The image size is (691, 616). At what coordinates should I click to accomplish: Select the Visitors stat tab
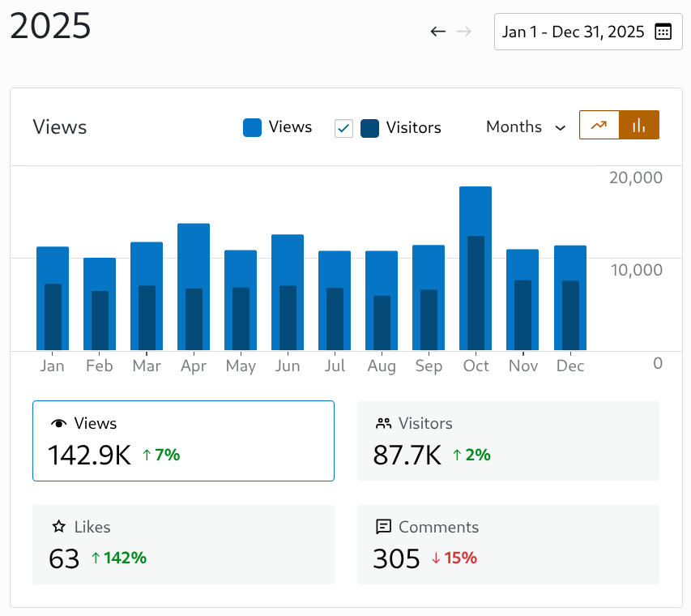[x=508, y=441]
